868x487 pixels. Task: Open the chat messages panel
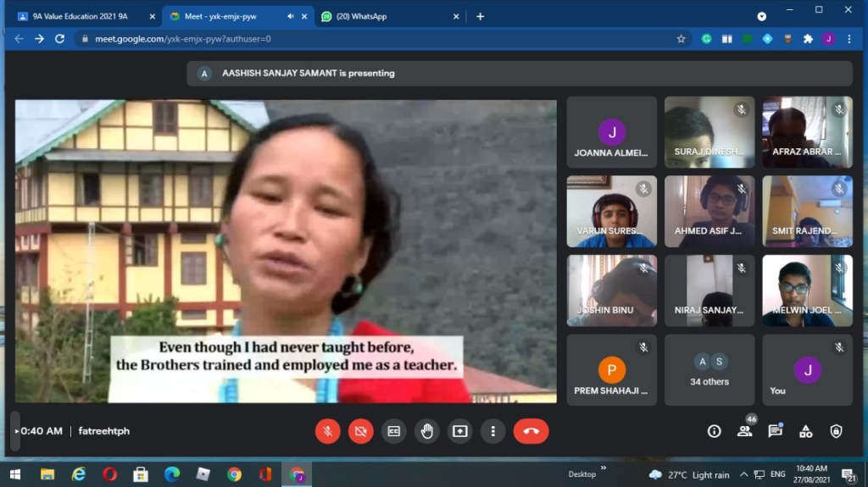(x=775, y=431)
